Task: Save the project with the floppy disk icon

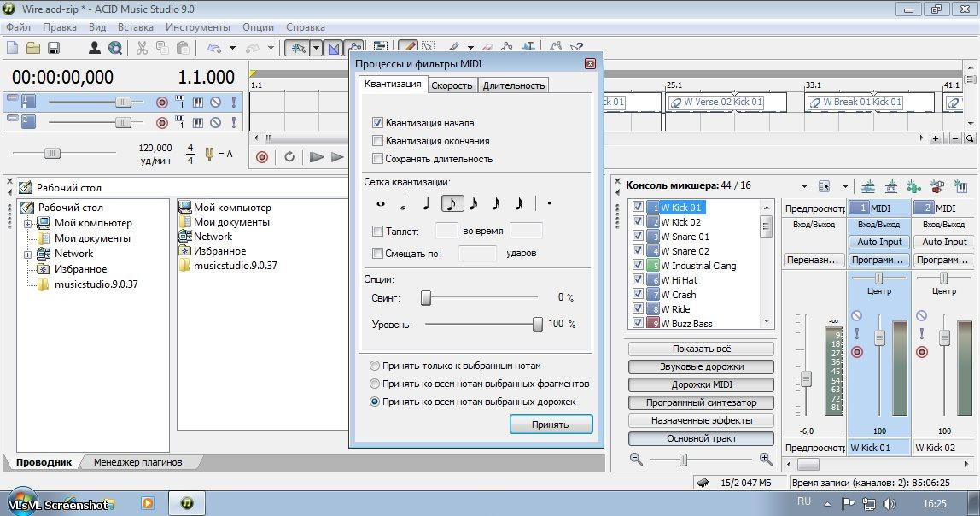Action: click(54, 48)
